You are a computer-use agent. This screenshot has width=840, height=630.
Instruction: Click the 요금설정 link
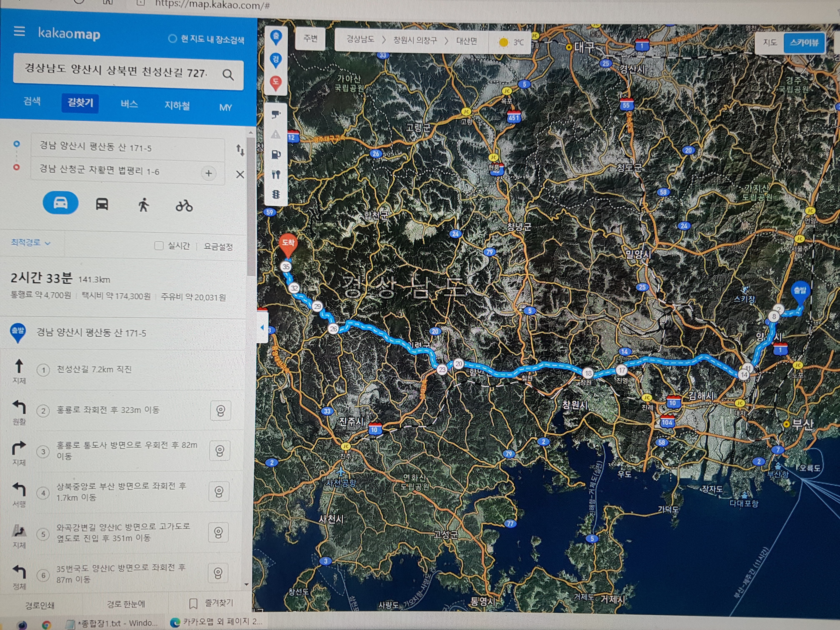pyautogui.click(x=218, y=247)
